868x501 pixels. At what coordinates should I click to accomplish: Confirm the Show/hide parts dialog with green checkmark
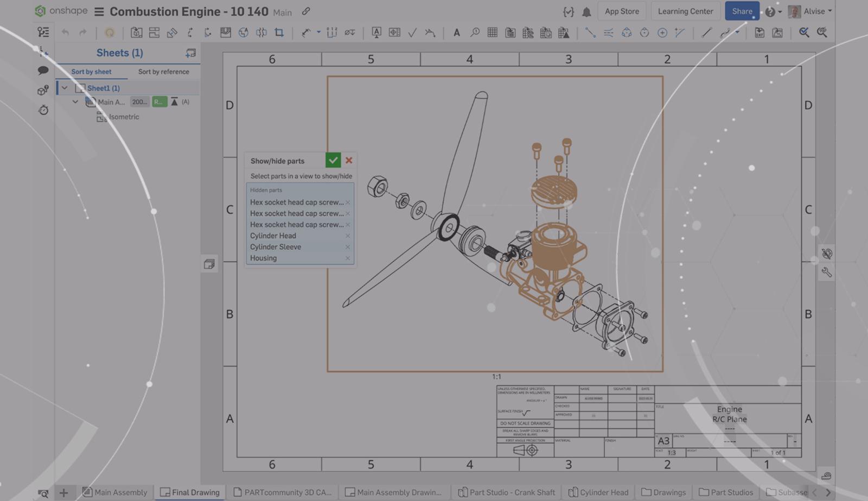333,160
